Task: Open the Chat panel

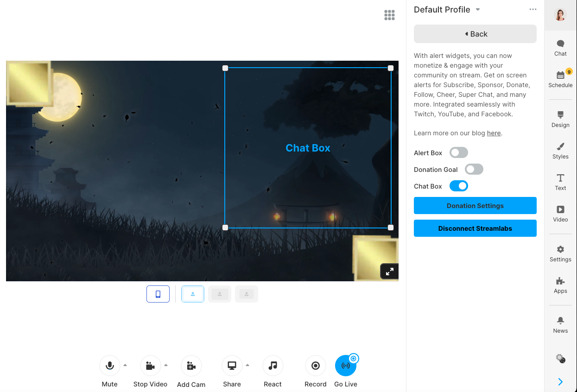Action: coord(560,48)
